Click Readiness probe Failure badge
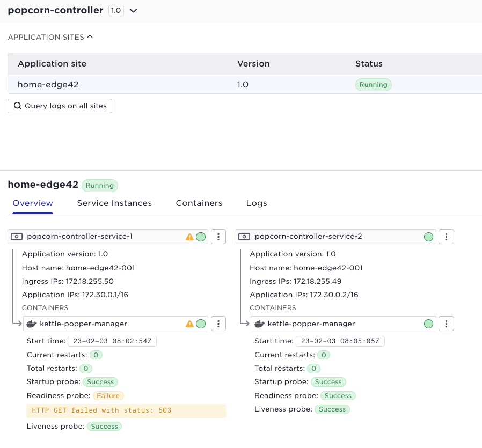 click(108, 396)
